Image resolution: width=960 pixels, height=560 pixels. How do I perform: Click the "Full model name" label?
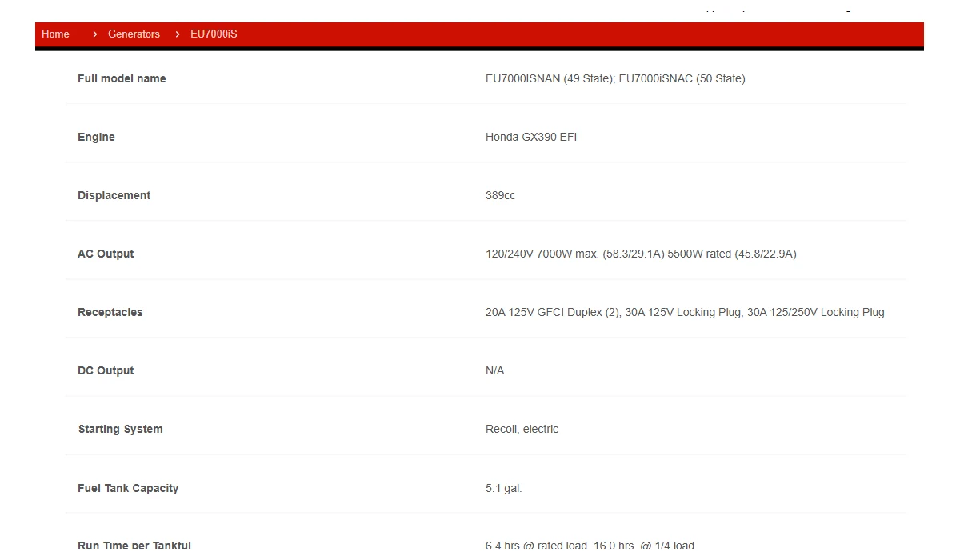click(x=122, y=78)
